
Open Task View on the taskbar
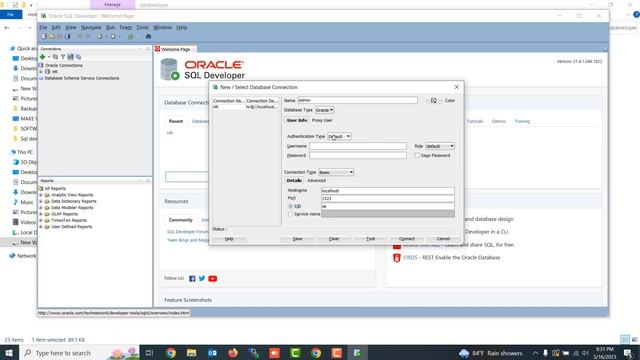149,353
